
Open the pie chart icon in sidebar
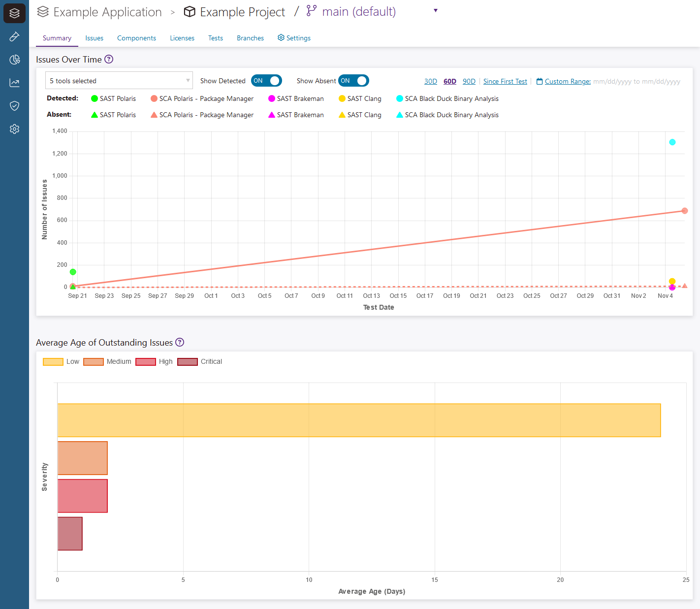point(14,60)
